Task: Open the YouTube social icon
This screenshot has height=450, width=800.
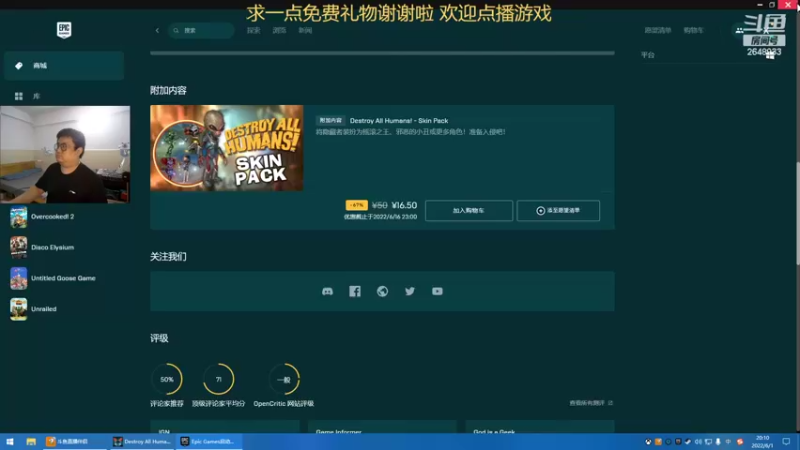Action: (x=437, y=291)
